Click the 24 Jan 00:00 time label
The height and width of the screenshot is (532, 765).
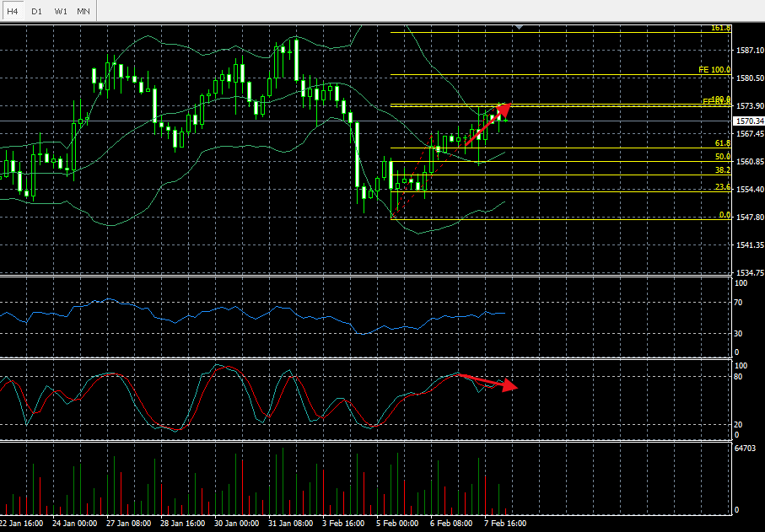coord(75,524)
